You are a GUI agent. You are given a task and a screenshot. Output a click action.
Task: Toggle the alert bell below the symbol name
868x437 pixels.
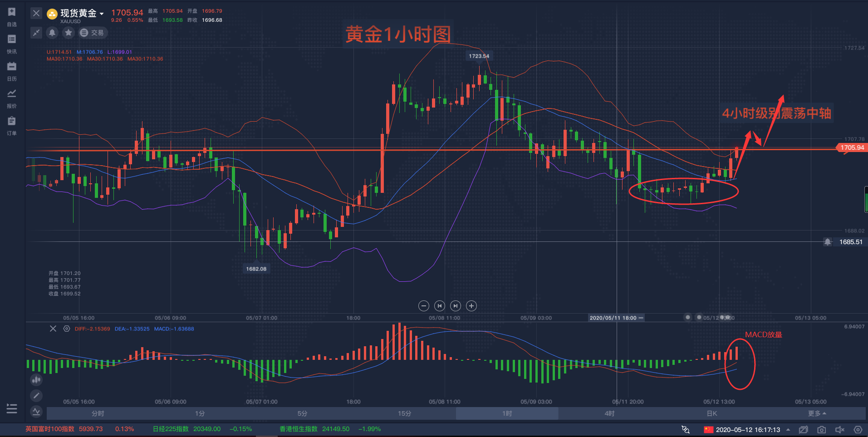tap(52, 32)
